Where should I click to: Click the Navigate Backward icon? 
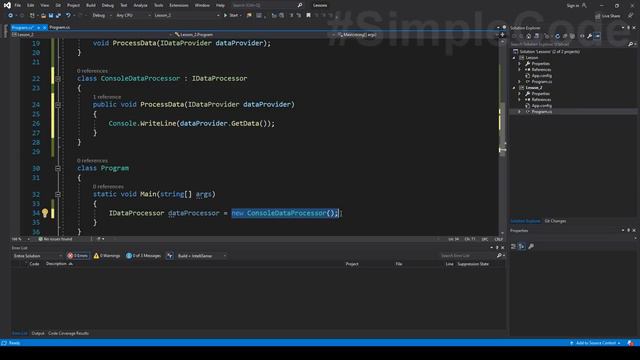[10, 15]
